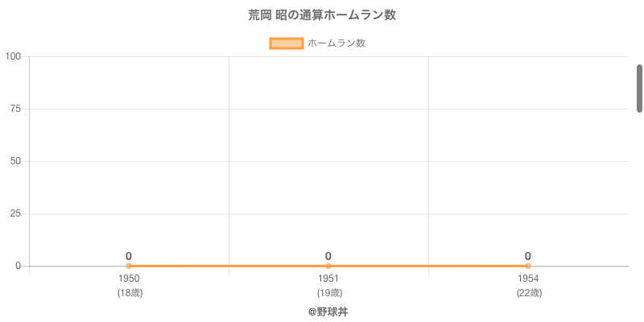
Task: Click the chart title 荒岡 昭の通算ホームラン数
Action: point(322,15)
